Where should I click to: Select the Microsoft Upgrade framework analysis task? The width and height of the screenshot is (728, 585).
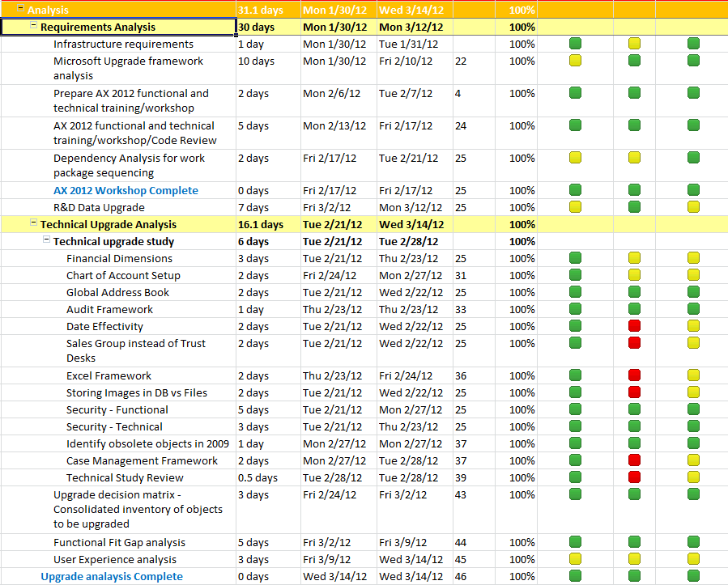pyautogui.click(x=128, y=68)
